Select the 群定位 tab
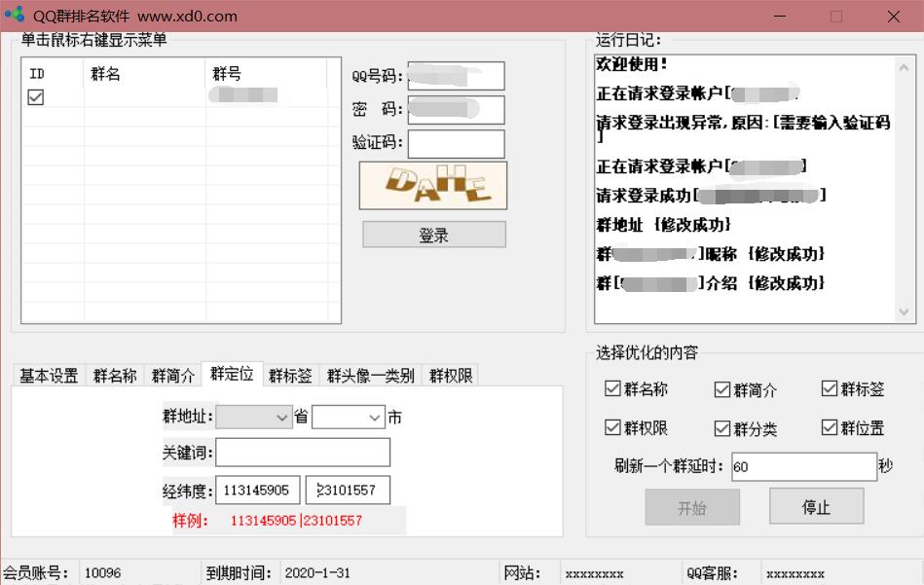Viewport: 924px width, 585px height. coord(232,374)
